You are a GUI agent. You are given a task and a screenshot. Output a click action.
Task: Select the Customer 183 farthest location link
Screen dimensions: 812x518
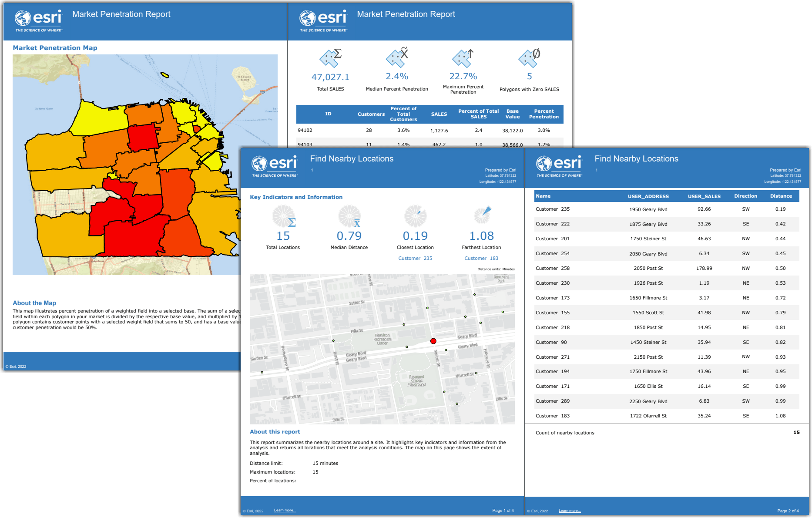[x=481, y=258]
